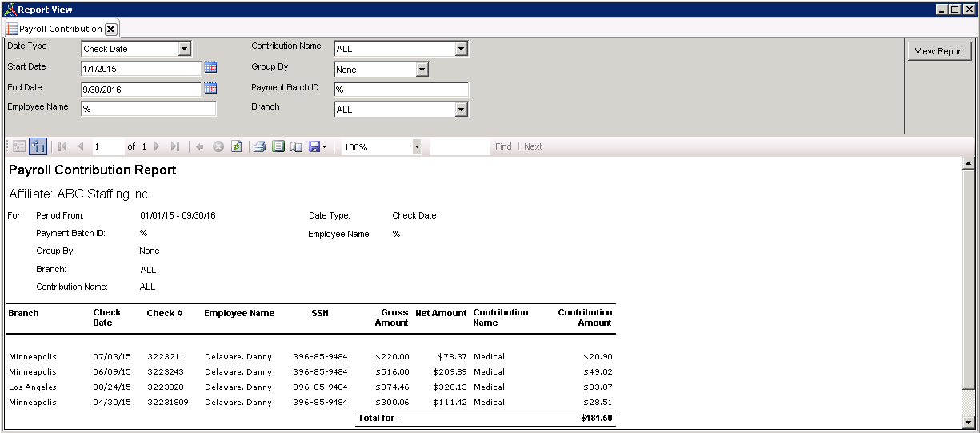Click the Check Date column header
The width and height of the screenshot is (980, 433).
click(107, 318)
